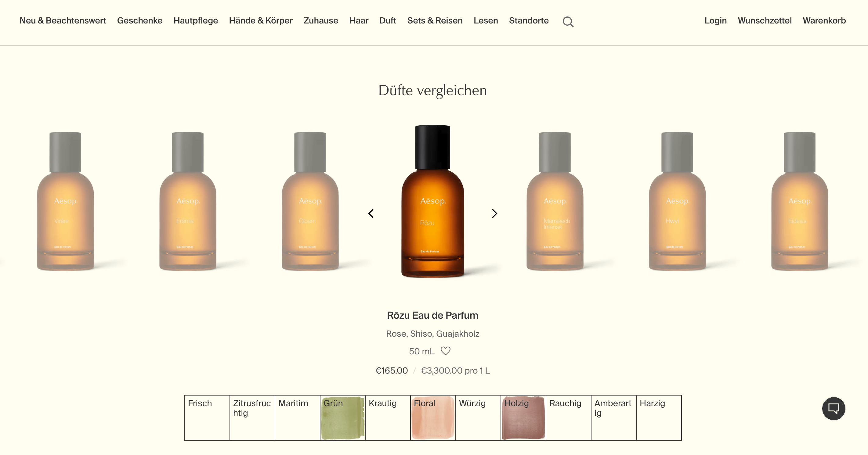Open the Warenkorb cart link
The width and height of the screenshot is (868, 455).
(824, 20)
